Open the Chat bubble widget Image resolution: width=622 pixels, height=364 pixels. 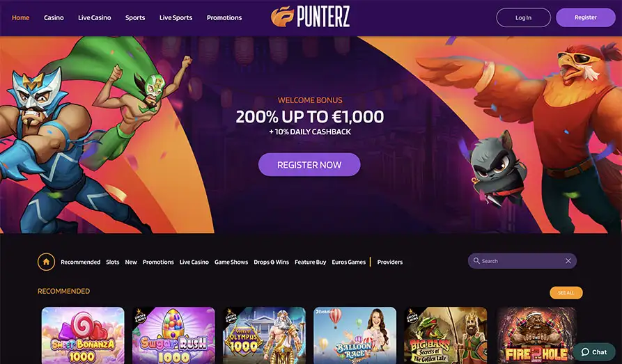tap(594, 351)
